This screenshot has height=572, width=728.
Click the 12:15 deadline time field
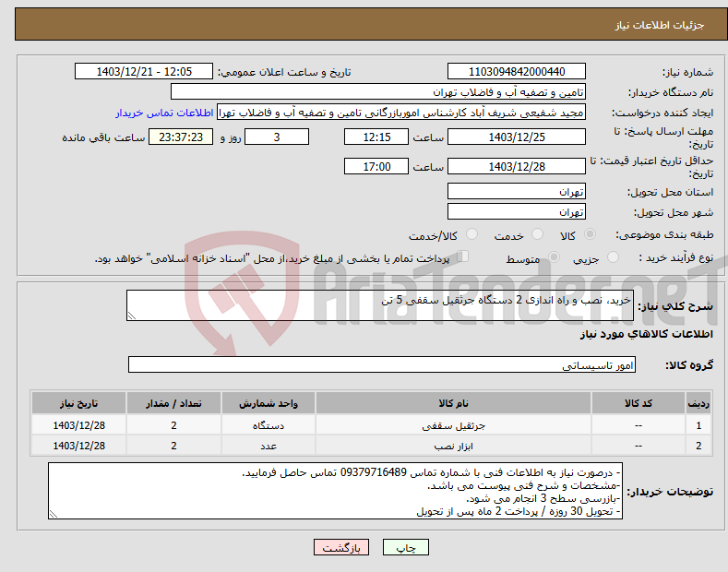[x=376, y=137]
